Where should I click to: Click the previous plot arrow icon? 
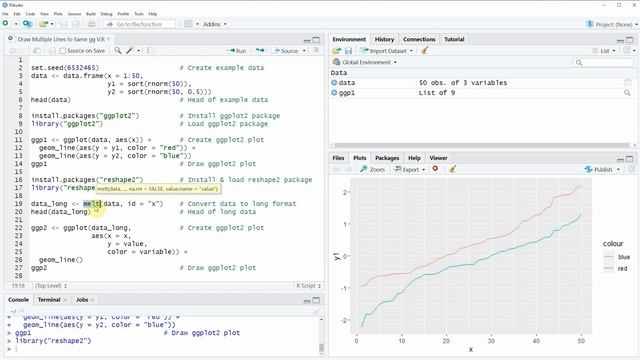click(336, 169)
